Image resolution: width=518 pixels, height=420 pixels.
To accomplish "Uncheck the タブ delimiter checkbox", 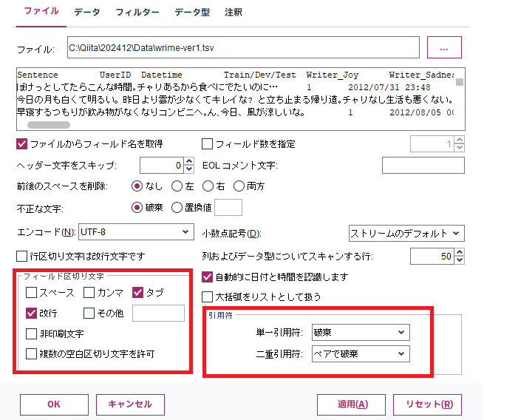I will [137, 292].
